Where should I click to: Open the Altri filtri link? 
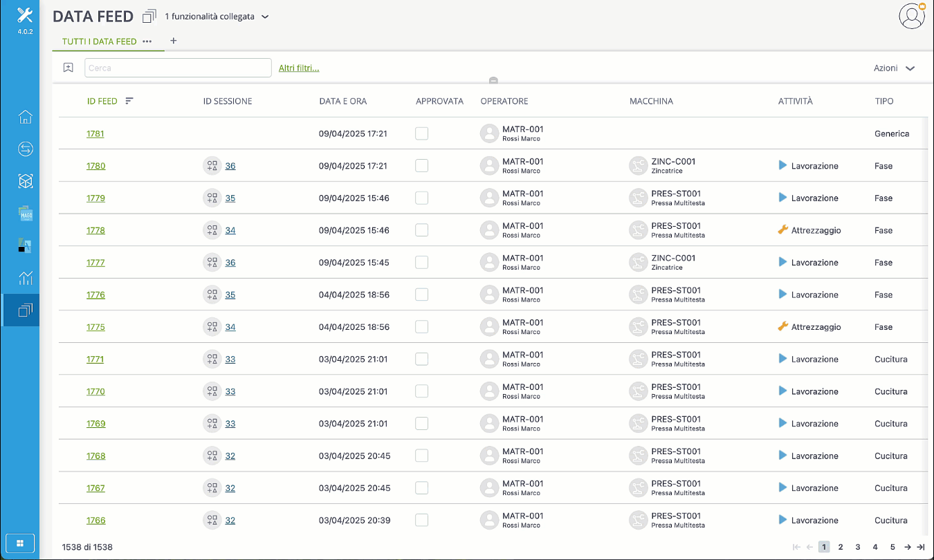point(299,68)
